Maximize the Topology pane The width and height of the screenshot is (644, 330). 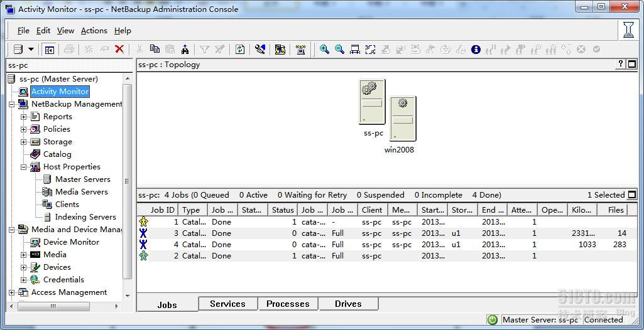(631, 65)
